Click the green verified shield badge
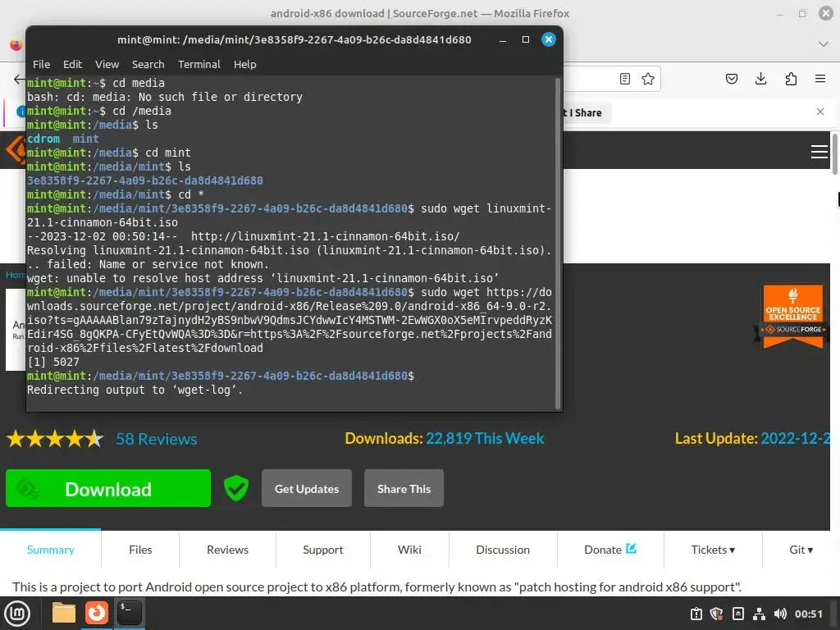This screenshot has width=840, height=630. 235,488
